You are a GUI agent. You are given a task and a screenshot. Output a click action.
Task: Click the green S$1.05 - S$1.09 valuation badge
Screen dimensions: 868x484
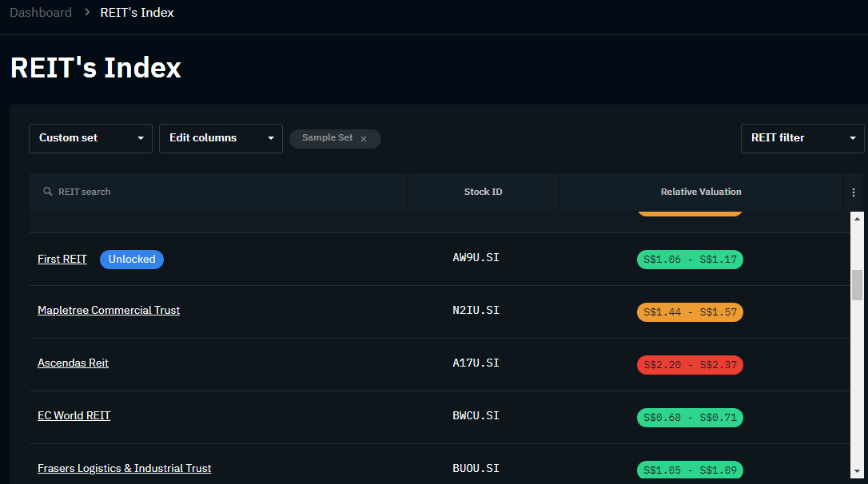pyautogui.click(x=690, y=470)
